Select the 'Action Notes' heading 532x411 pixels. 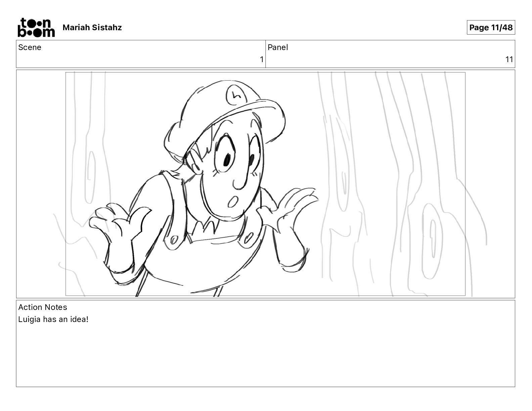(43, 307)
